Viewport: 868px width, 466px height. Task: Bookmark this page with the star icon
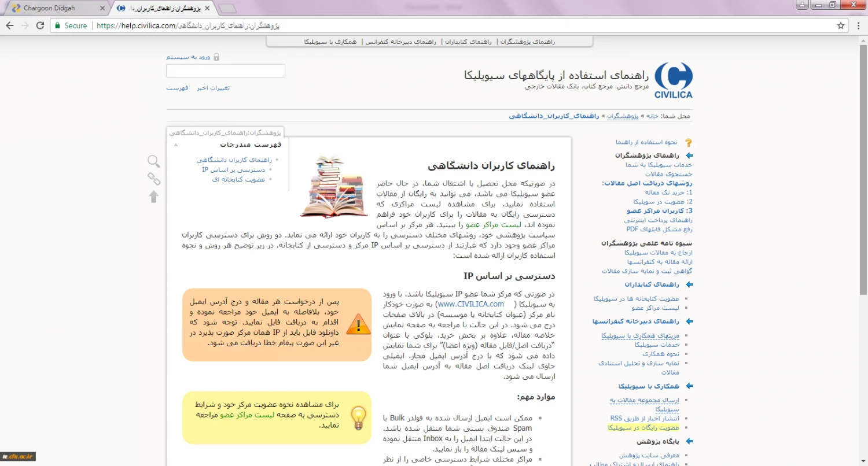[x=841, y=25]
